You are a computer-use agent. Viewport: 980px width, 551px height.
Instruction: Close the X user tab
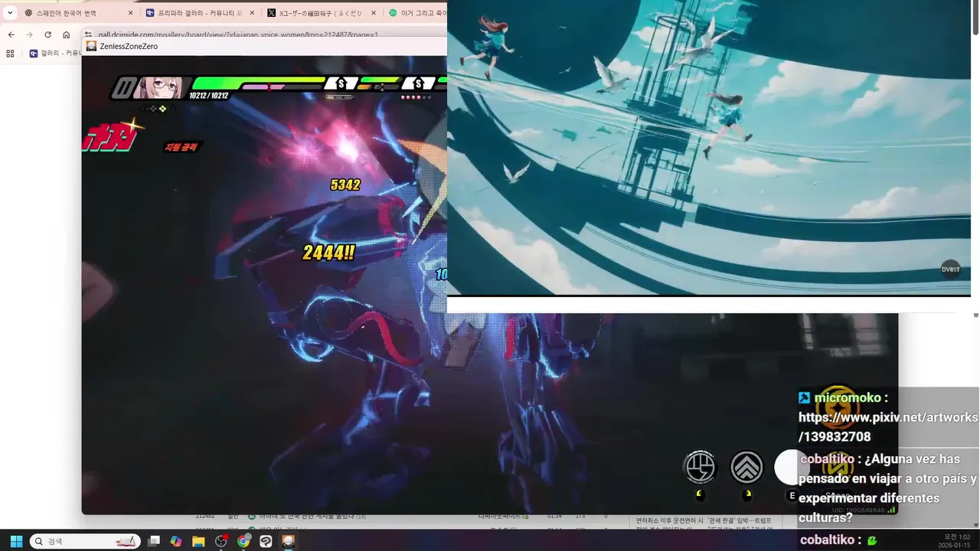click(373, 13)
